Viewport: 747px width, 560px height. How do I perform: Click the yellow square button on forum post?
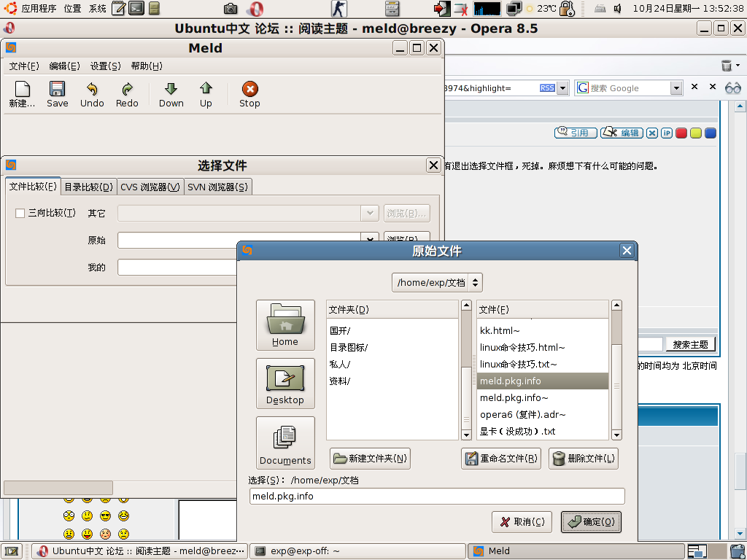click(x=695, y=133)
